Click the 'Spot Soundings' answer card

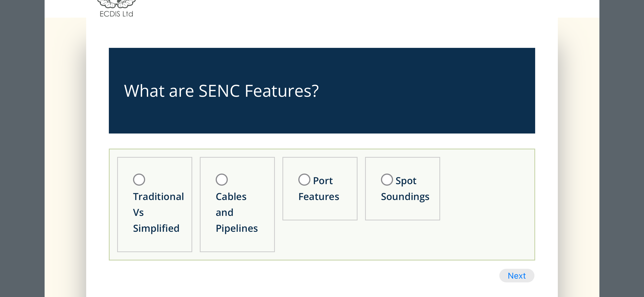pos(402,188)
